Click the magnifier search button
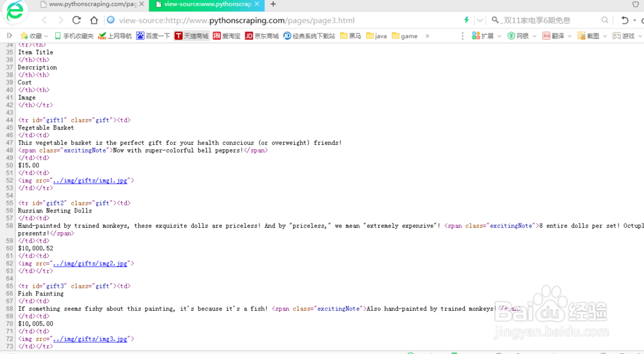 click(605, 20)
